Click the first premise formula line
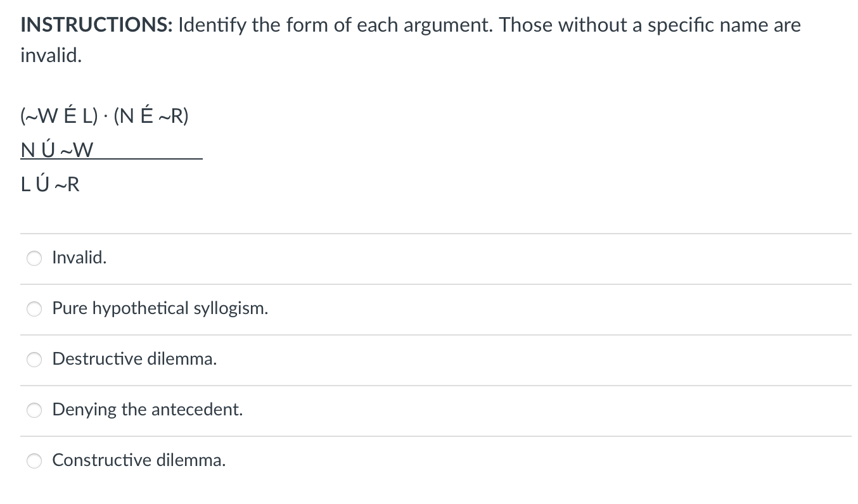Screen dimensions: 858x504 (105, 116)
